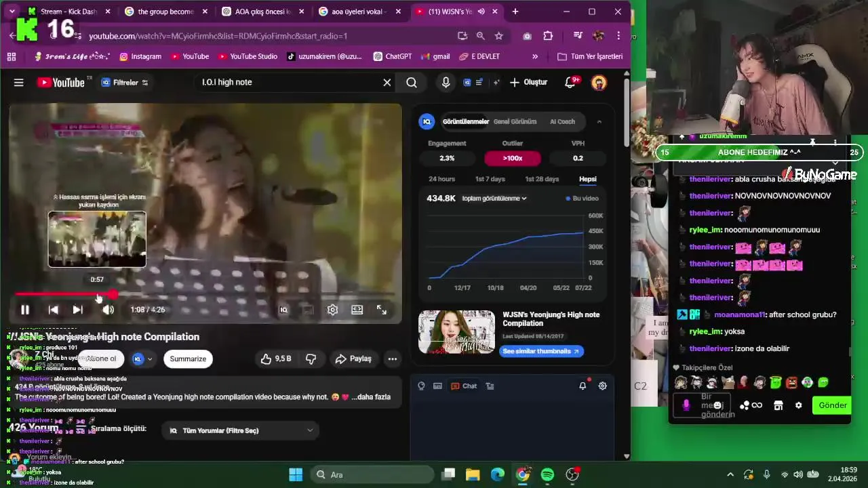Image resolution: width=868 pixels, height=488 pixels.
Task: Open the YouTube Studio bookmark
Action: pyautogui.click(x=247, y=56)
